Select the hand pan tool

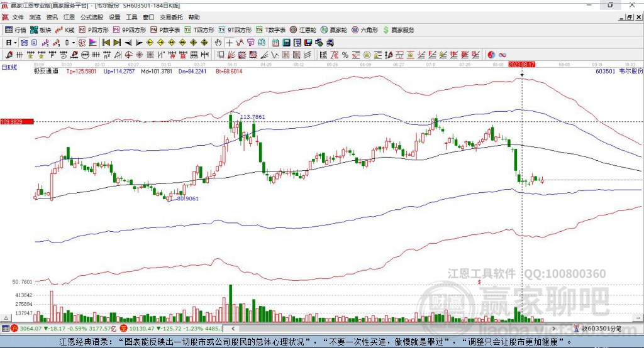point(218,43)
